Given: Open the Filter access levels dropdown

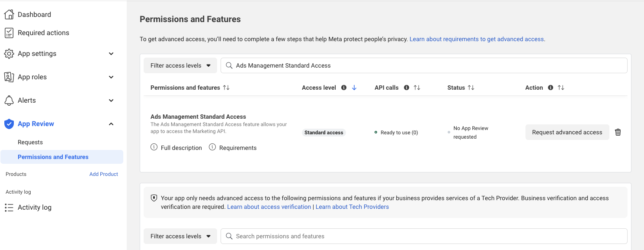Looking at the screenshot, I should click(180, 65).
